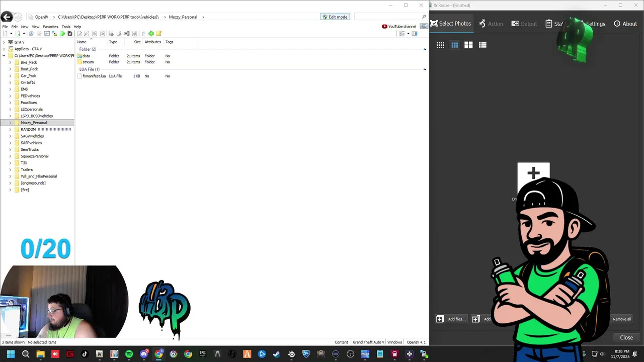The image size is (644, 362).
Task: Open Steam from the taskbar
Action: point(276,354)
